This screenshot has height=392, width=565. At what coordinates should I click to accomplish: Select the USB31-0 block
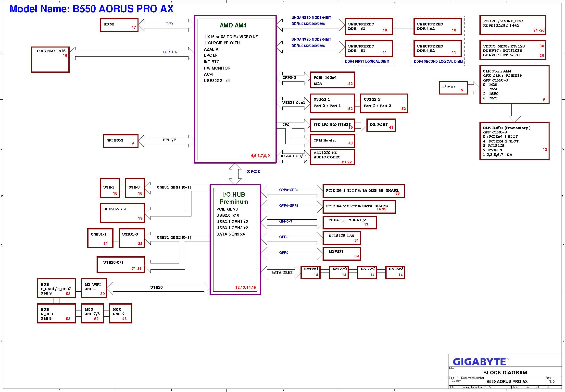132,238
